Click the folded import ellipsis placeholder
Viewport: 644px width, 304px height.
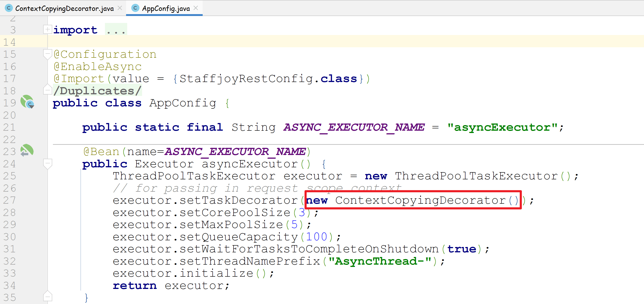pyautogui.click(x=116, y=30)
